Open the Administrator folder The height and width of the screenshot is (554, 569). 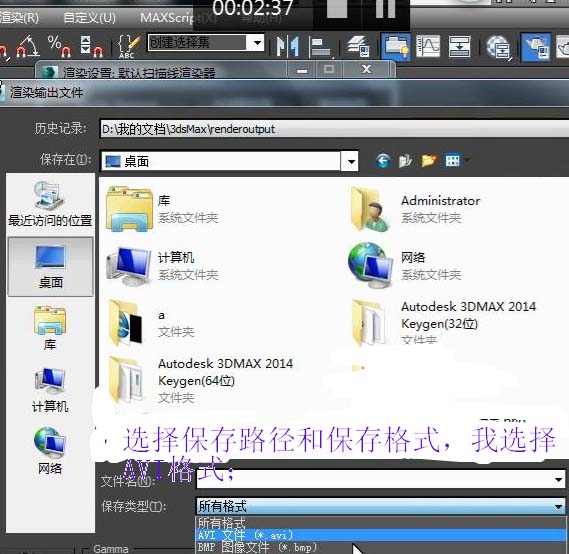(x=415, y=209)
